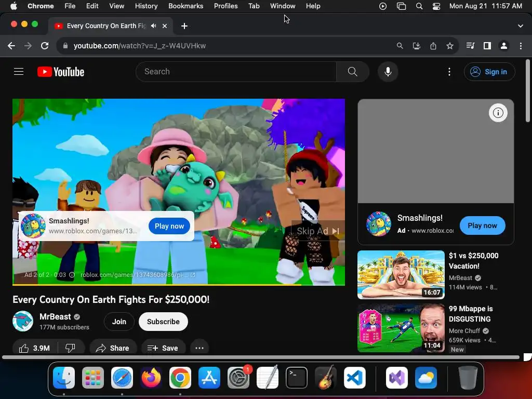
Task: Bookmark this page with the star
Action: point(450,46)
